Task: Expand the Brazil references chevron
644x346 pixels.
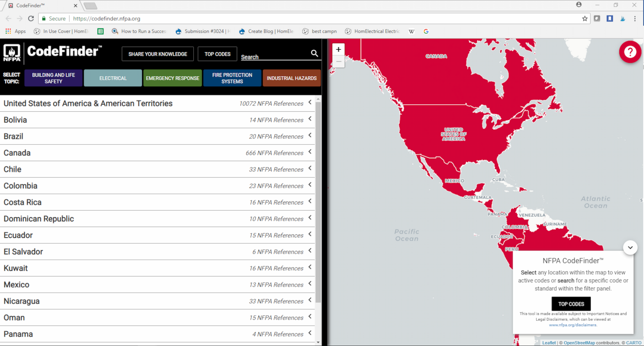Action: [x=310, y=135]
